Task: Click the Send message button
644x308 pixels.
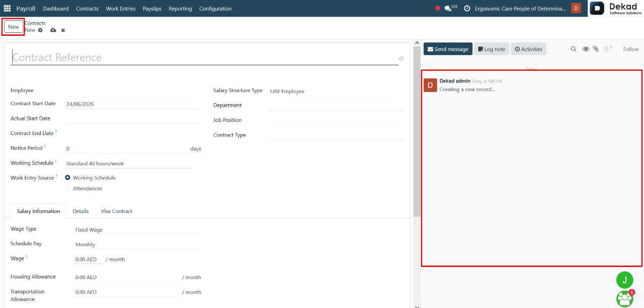Action: coord(448,49)
